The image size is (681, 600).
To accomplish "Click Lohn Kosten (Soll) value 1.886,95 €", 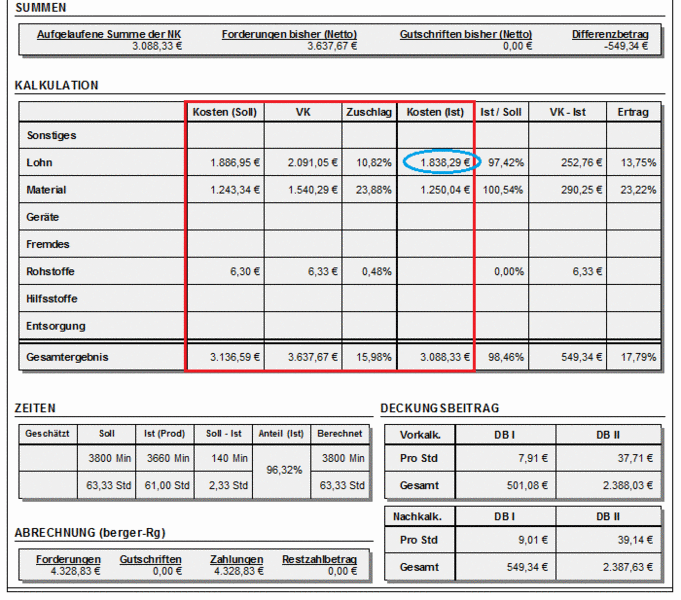I will point(235,162).
